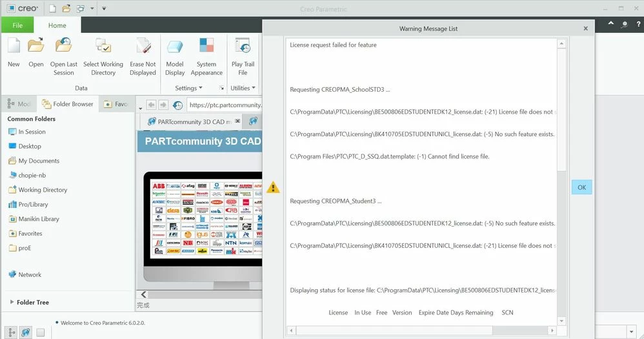
Task: Click the warning list scroll up arrow
Action: tap(561, 43)
